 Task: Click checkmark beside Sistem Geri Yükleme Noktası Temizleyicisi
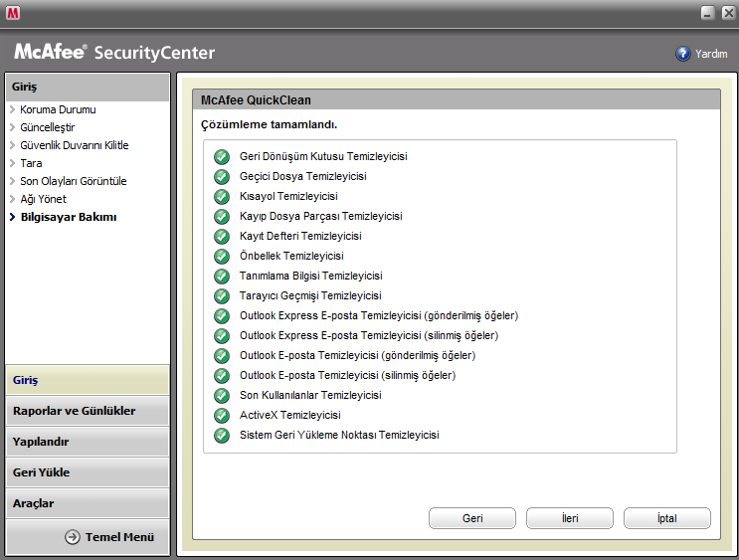point(222,435)
